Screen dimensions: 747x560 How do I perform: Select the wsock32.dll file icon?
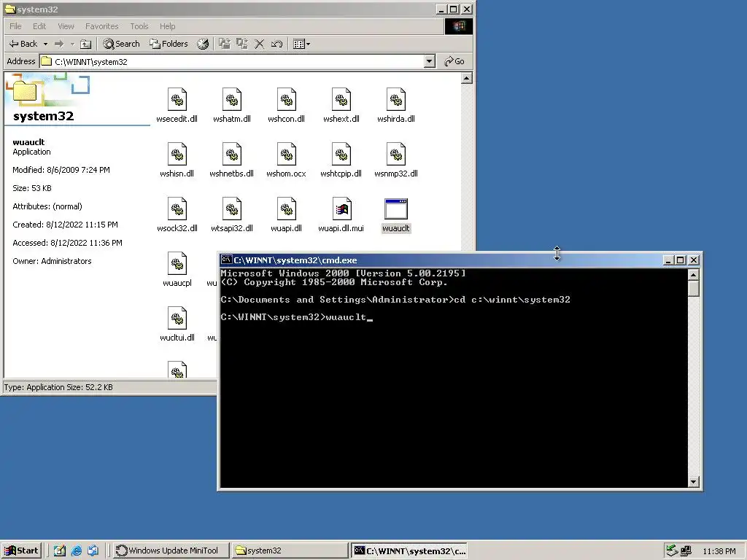pos(177,209)
